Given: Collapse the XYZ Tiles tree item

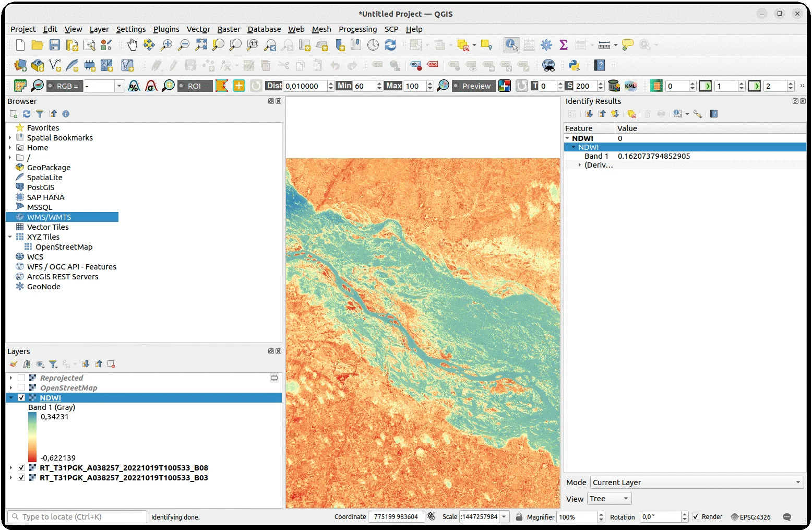Looking at the screenshot, I should (10, 237).
